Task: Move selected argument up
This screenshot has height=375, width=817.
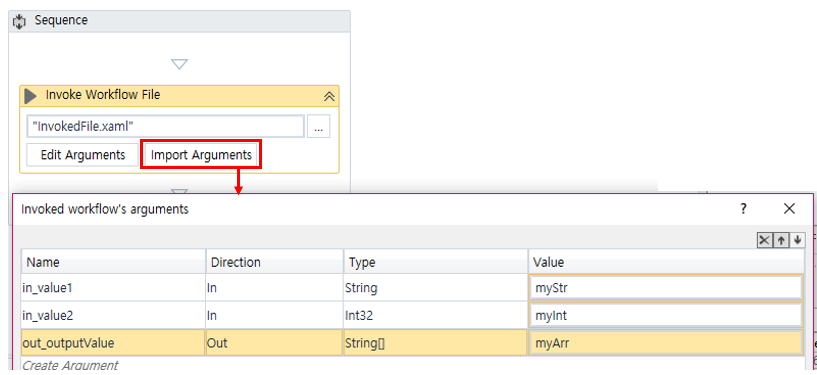Action: point(781,240)
